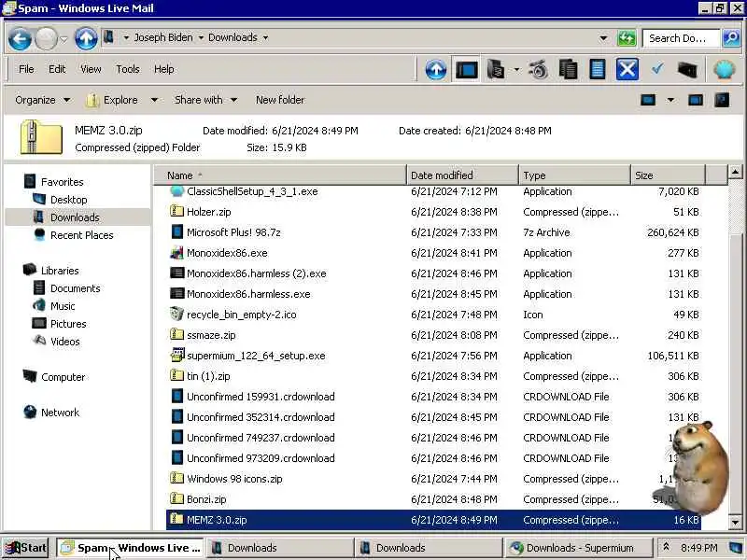Click the system tray icon right of the clock
Screen dimensions: 747x560
(735, 548)
